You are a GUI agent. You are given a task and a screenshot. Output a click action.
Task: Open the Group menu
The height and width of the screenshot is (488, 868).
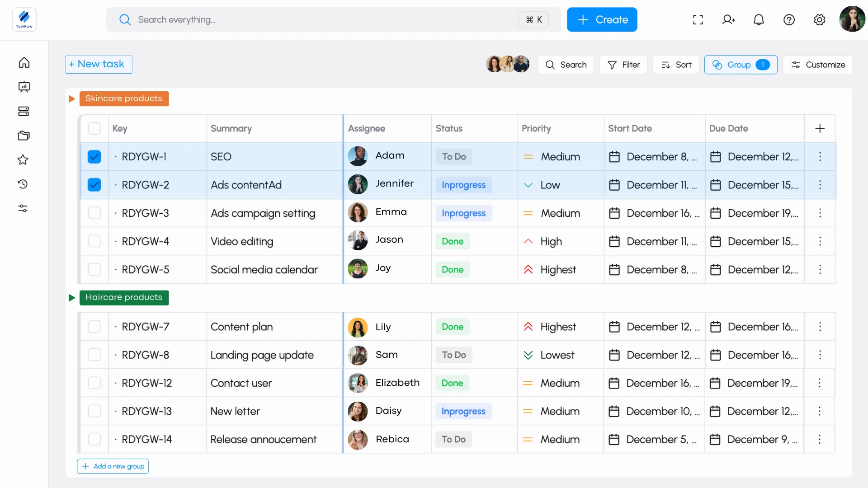(x=740, y=65)
